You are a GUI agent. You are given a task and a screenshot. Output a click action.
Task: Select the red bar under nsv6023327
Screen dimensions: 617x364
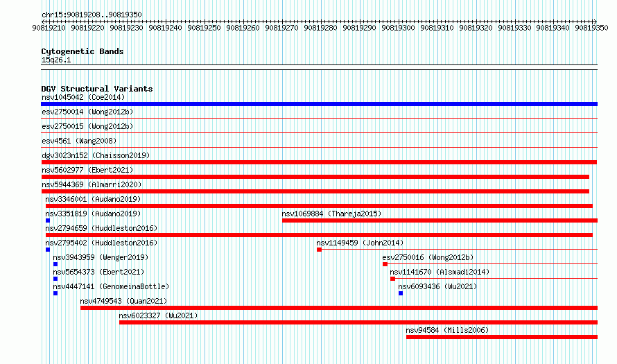point(358,322)
